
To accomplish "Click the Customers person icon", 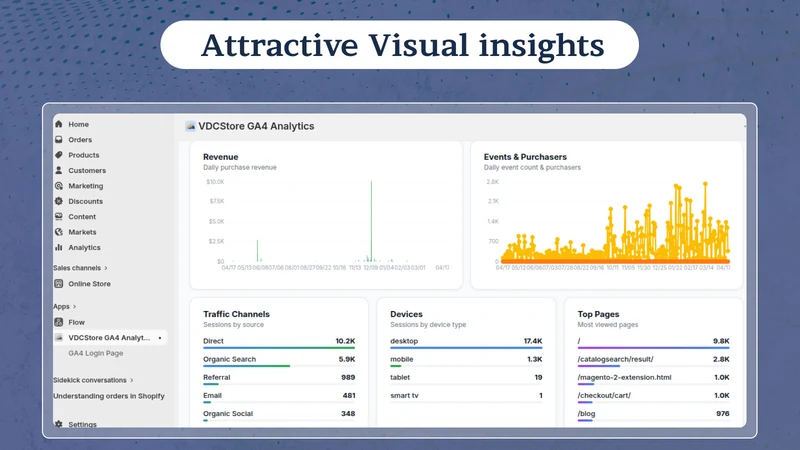I will point(59,170).
